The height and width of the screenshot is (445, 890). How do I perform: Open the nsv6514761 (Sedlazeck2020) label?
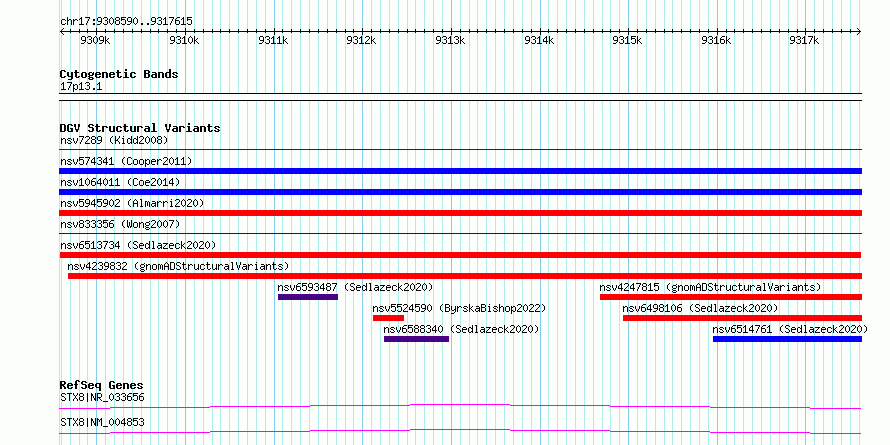pos(790,329)
